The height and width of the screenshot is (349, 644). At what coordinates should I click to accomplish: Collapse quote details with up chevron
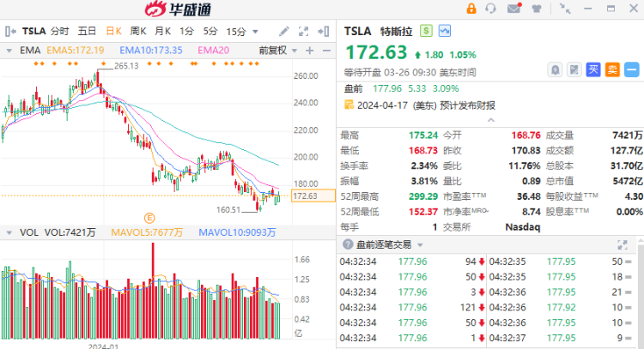click(491, 120)
